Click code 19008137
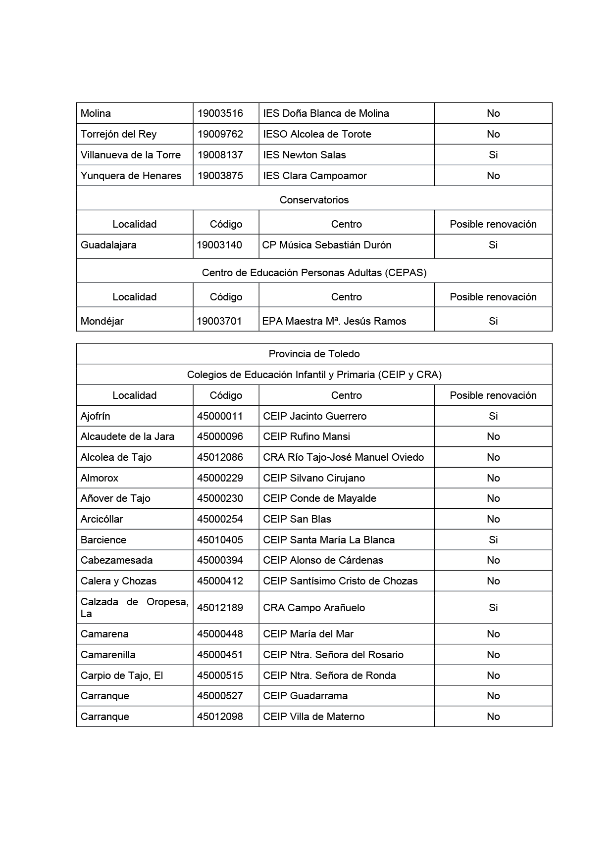614x868 pixels. click(220, 155)
